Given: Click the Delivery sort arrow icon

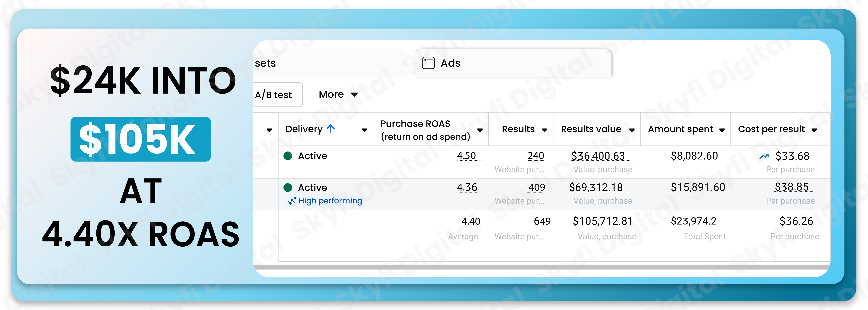Looking at the screenshot, I should click(331, 129).
